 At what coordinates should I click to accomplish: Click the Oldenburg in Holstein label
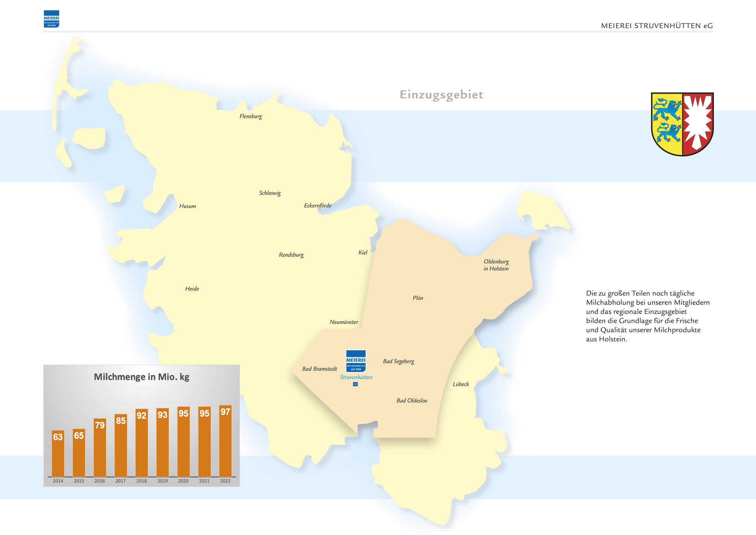(x=496, y=265)
